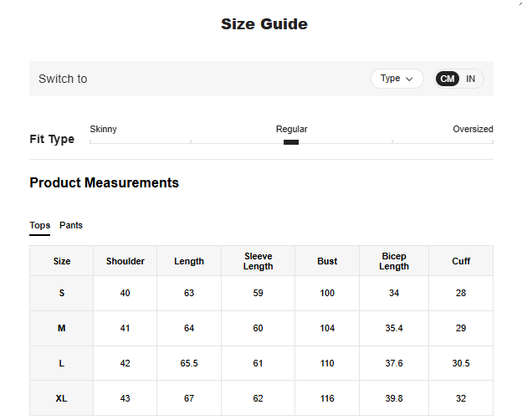Click the Size Guide title

tap(264, 24)
